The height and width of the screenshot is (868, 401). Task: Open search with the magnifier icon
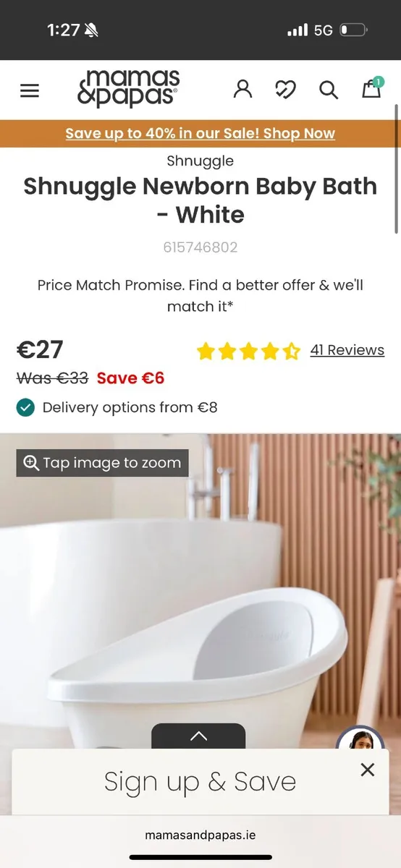[x=329, y=90]
